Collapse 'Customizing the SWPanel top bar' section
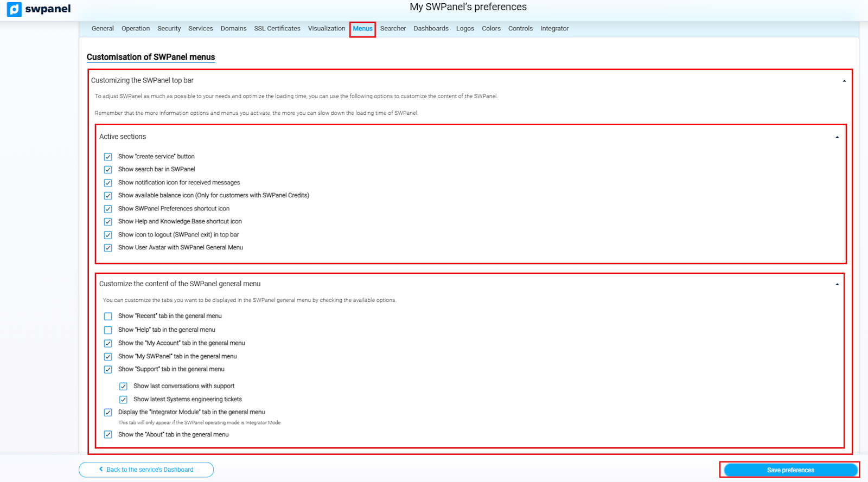 (844, 81)
